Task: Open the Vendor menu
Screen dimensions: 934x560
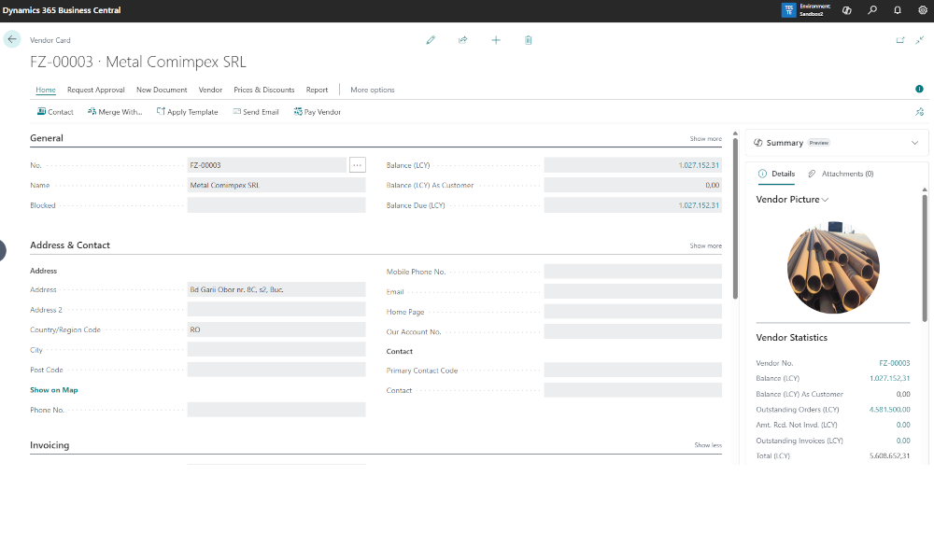Action: click(x=210, y=90)
